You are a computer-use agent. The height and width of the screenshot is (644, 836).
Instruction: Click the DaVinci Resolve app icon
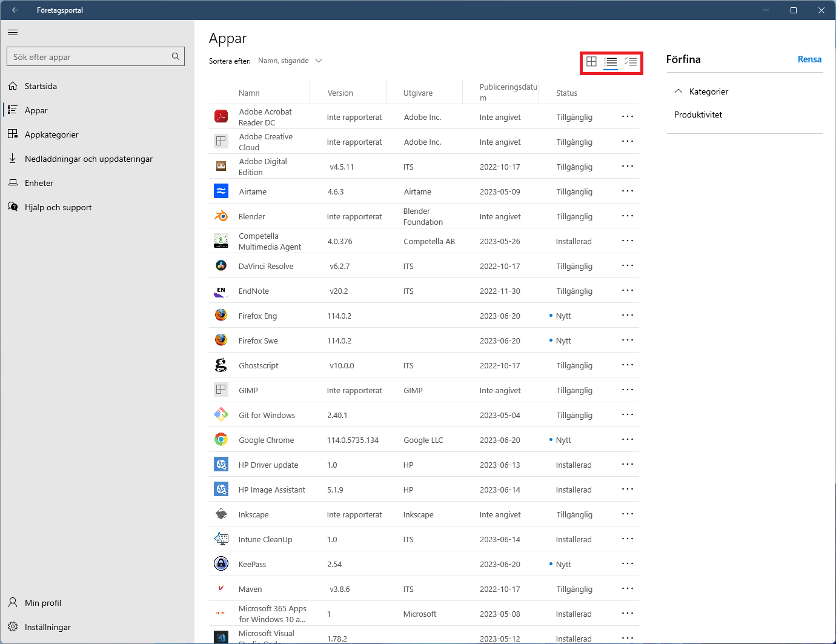click(x=221, y=265)
